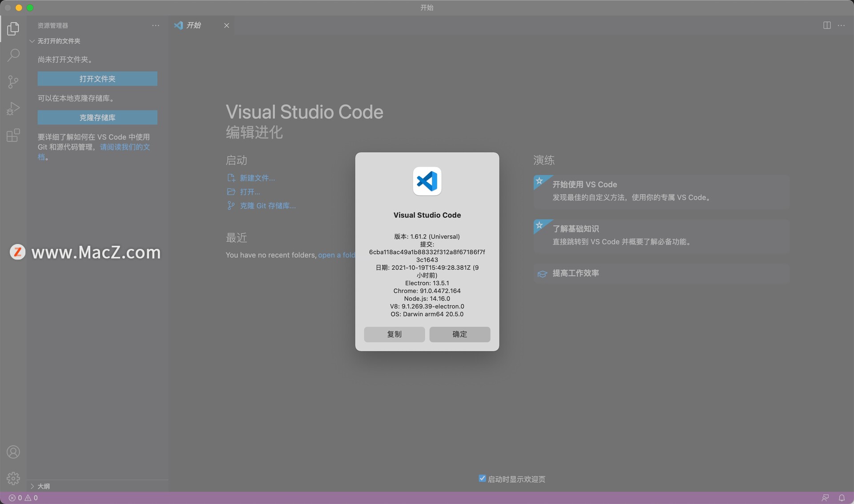Click the 克隆存储库 button
854x504 pixels.
(x=97, y=117)
